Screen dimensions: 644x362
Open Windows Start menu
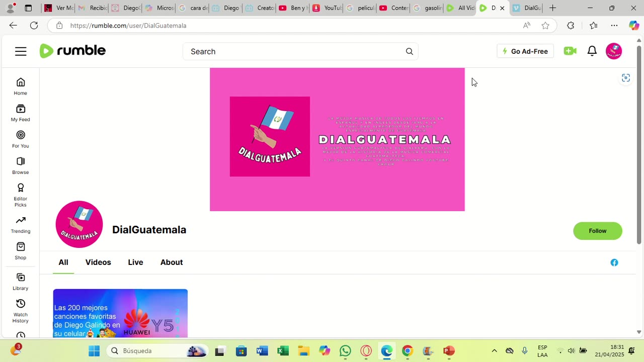(94, 351)
